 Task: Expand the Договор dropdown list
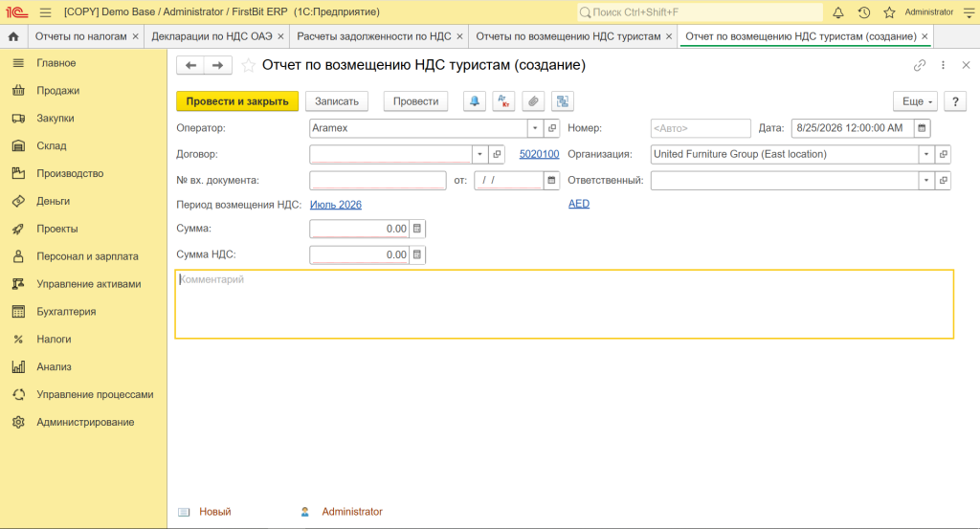480,154
